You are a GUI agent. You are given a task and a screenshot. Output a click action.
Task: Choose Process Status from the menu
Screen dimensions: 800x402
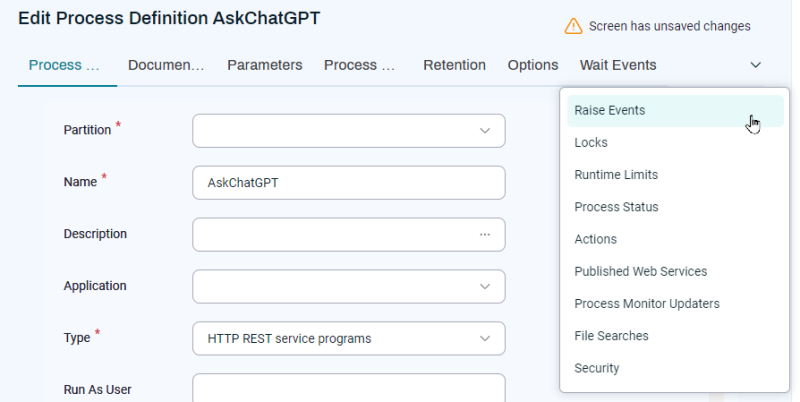pyautogui.click(x=616, y=207)
